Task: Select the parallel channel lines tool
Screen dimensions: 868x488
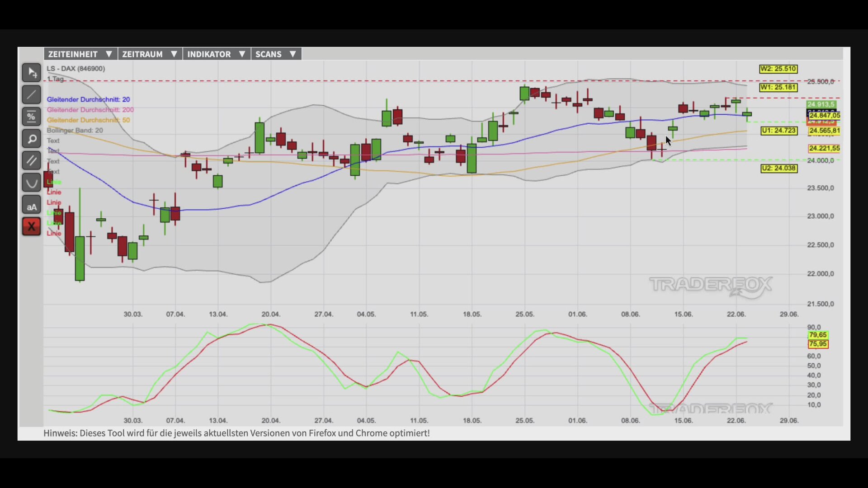Action: (32, 160)
